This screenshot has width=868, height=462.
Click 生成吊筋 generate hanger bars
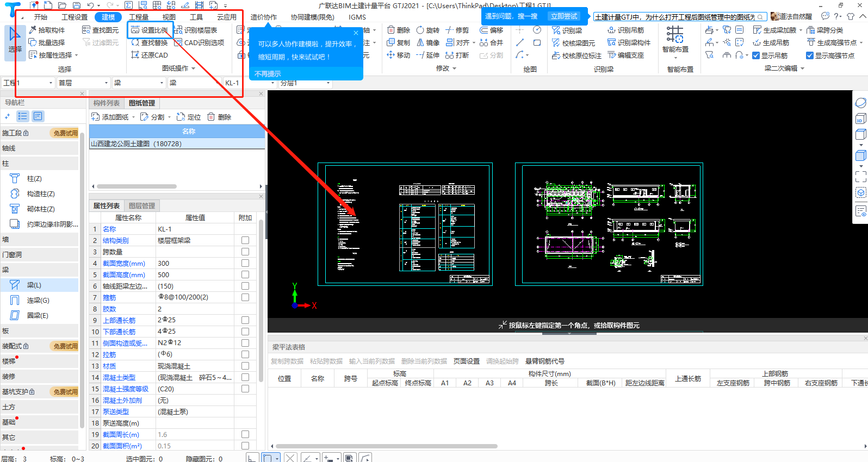pyautogui.click(x=771, y=42)
